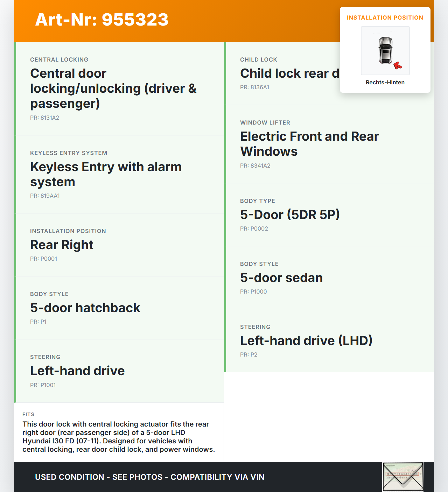Click the 5-Door (5DR 5P) body type
The width and height of the screenshot is (448, 492).
(290, 215)
